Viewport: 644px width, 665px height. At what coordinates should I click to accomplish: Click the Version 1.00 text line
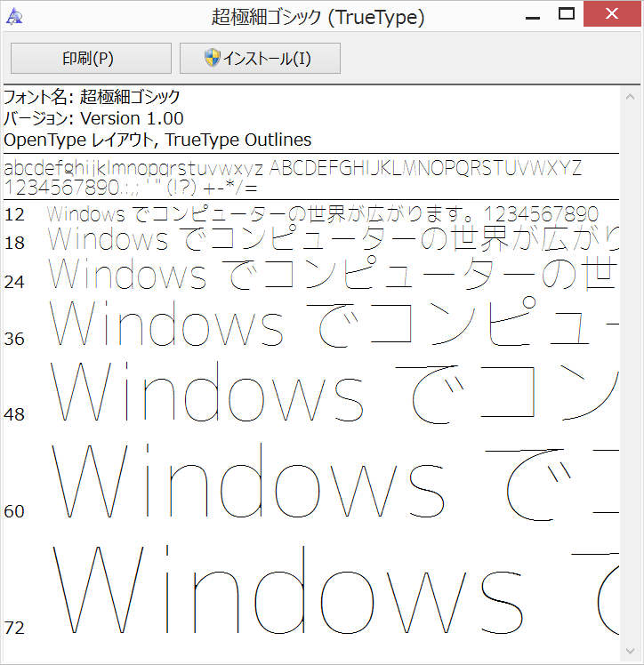point(93,118)
